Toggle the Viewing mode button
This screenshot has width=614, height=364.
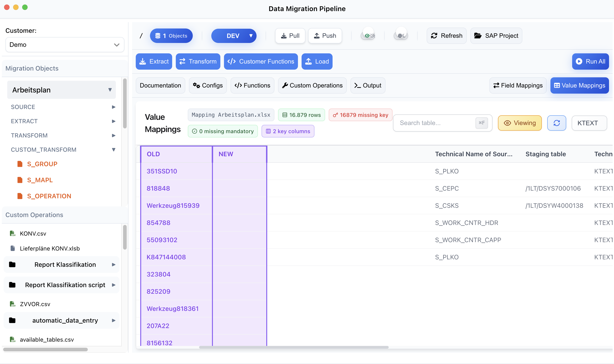point(519,123)
